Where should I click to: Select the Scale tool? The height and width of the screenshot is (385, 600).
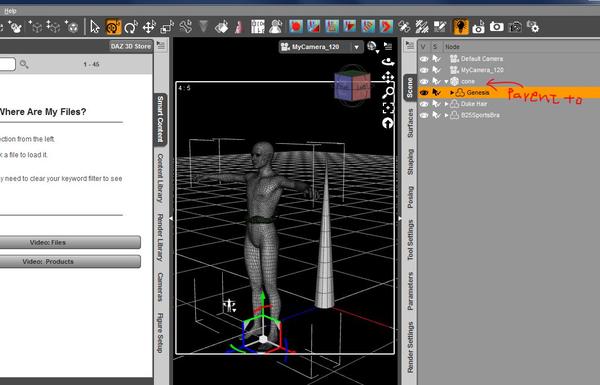click(x=167, y=27)
